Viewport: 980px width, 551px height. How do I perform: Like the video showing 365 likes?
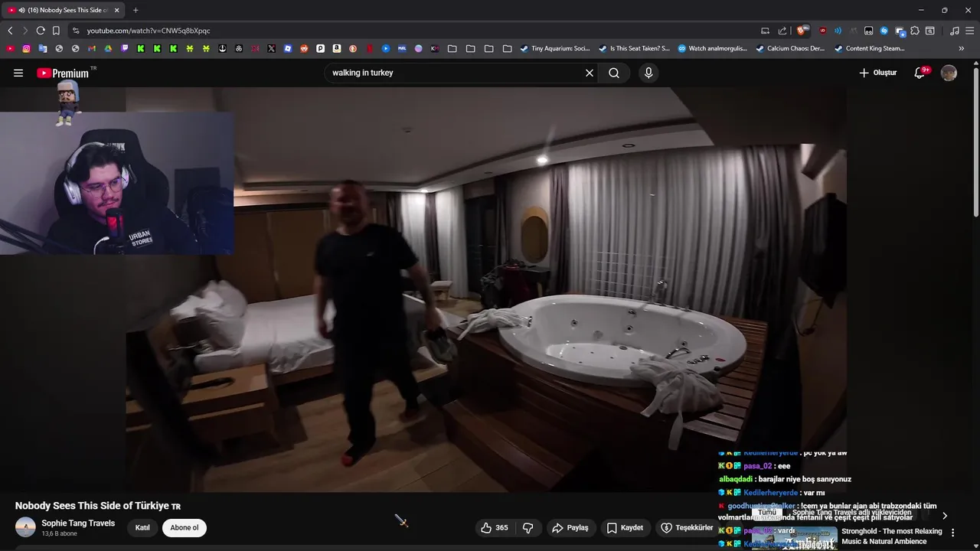493,527
